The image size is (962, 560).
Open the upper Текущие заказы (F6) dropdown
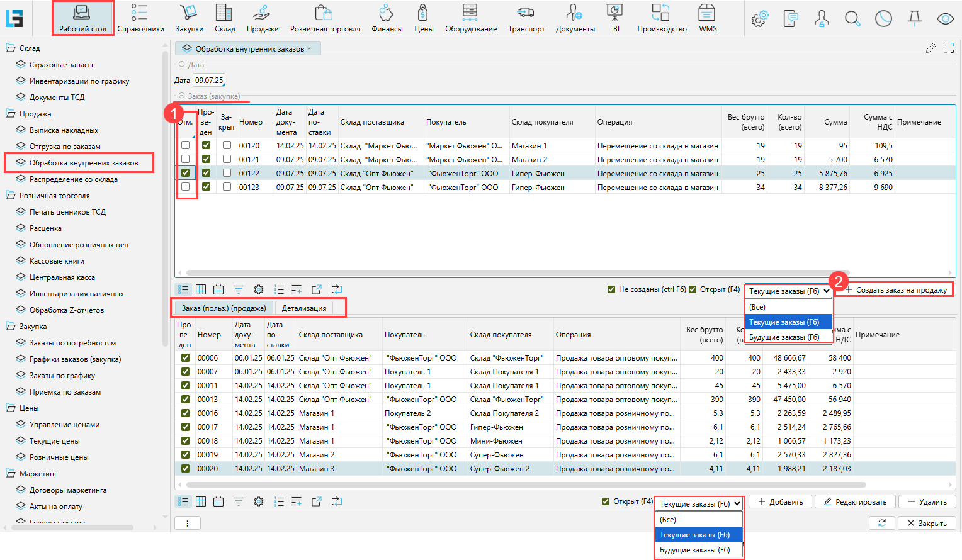point(788,291)
